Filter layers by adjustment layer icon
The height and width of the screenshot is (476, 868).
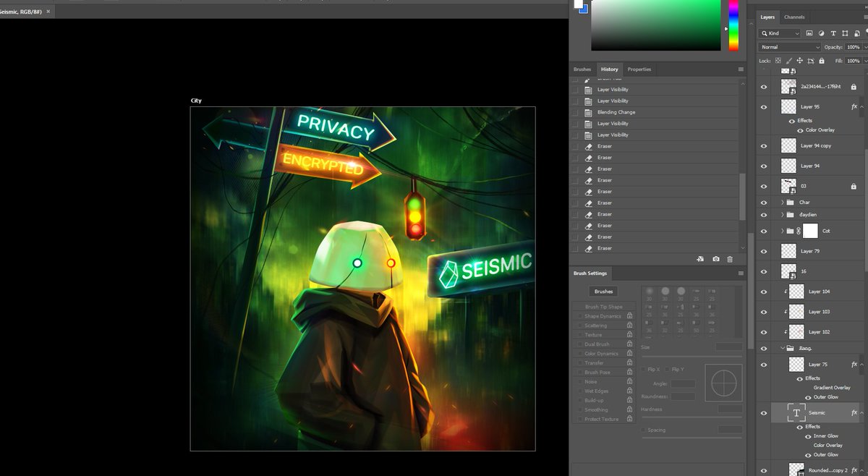pos(822,33)
